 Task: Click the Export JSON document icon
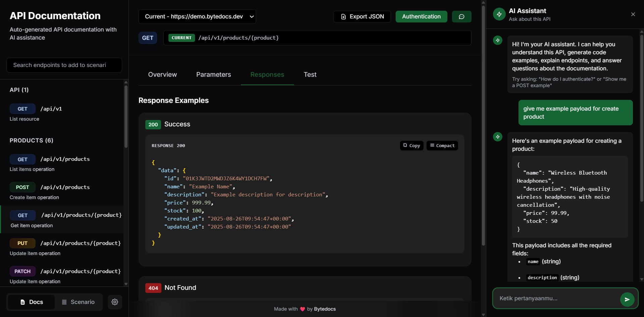click(x=343, y=16)
